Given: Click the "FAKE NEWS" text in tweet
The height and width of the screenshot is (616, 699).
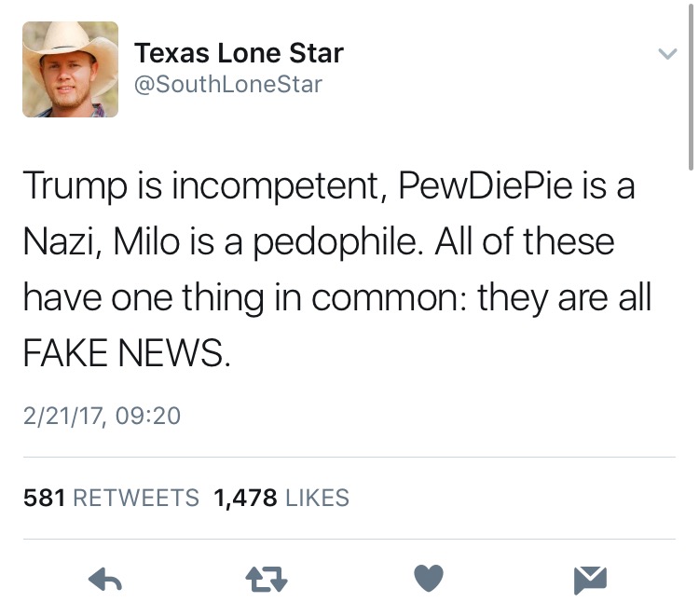Looking at the screenshot, I should tap(124, 352).
